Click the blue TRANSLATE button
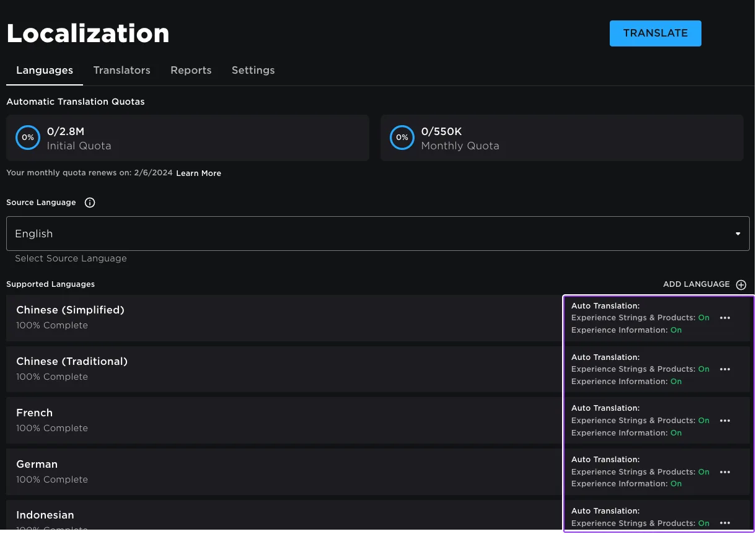This screenshot has width=756, height=534. [x=656, y=33]
